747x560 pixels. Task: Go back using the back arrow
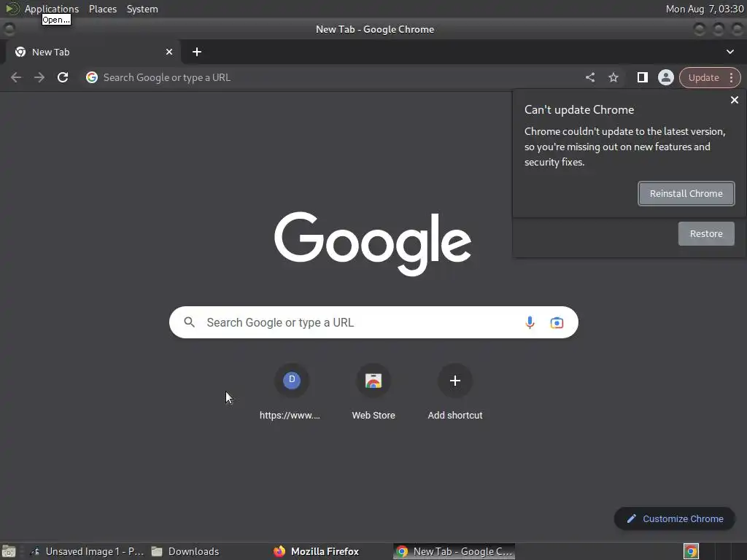16,77
